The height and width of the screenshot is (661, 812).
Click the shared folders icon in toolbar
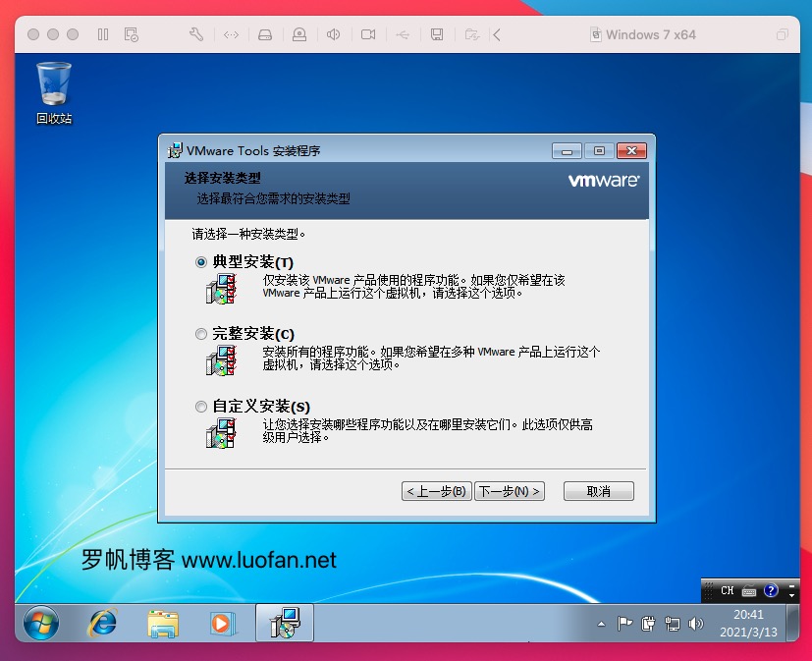coord(471,34)
